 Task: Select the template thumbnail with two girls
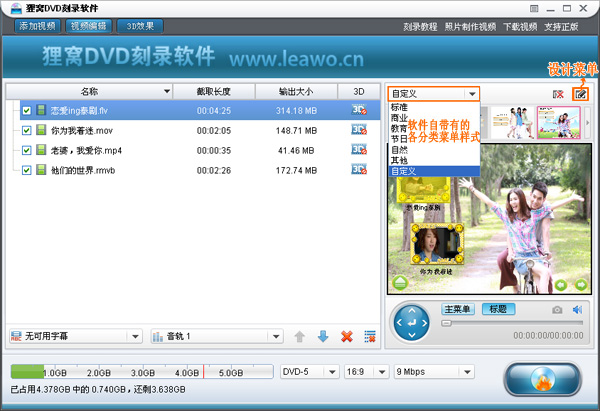pos(513,122)
